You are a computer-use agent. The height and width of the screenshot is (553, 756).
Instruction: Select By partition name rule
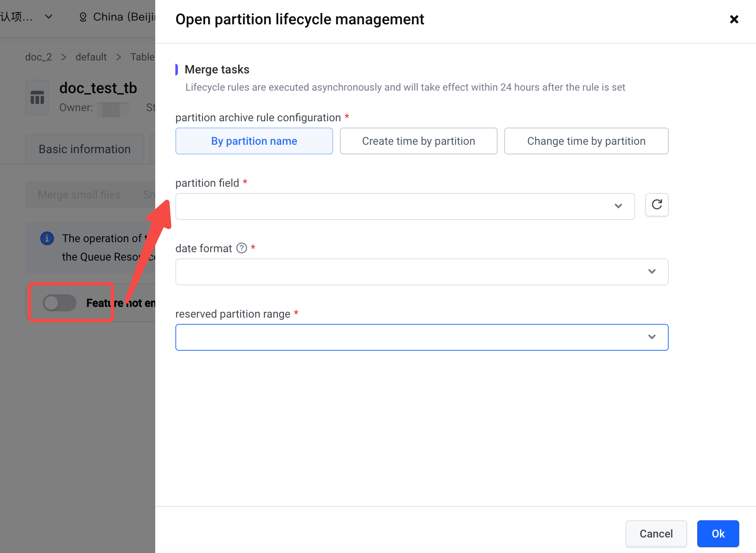254,141
